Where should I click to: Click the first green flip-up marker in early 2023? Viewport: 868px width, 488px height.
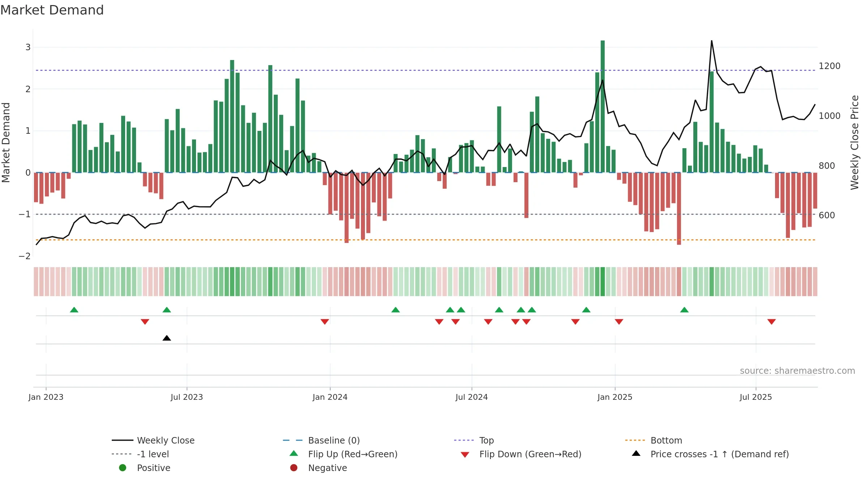pyautogui.click(x=74, y=310)
